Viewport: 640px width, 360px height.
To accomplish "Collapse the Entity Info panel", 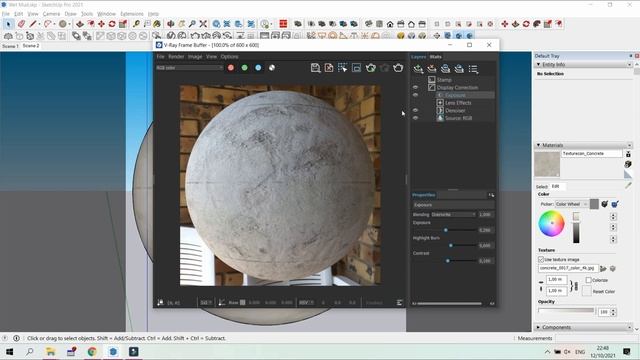I will click(538, 64).
